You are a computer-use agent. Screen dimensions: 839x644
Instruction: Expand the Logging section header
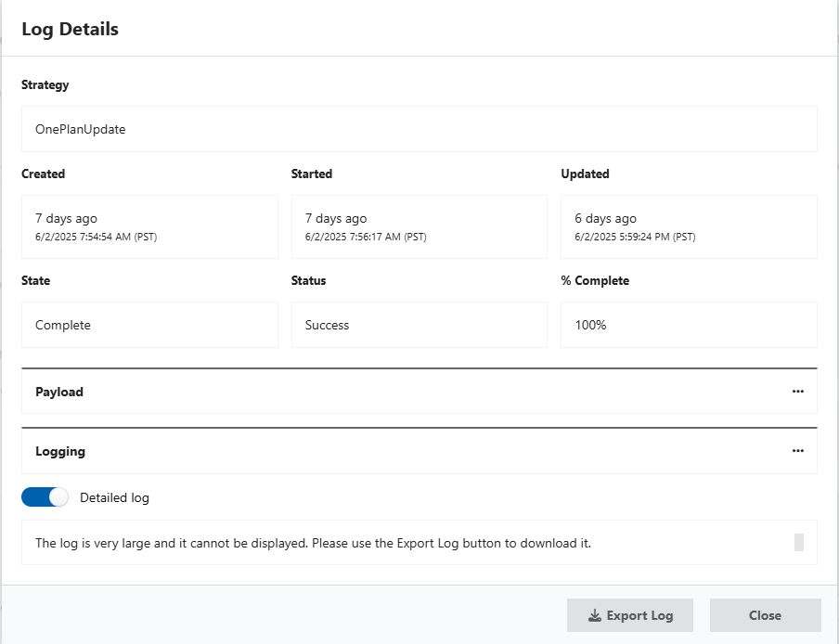click(x=419, y=451)
